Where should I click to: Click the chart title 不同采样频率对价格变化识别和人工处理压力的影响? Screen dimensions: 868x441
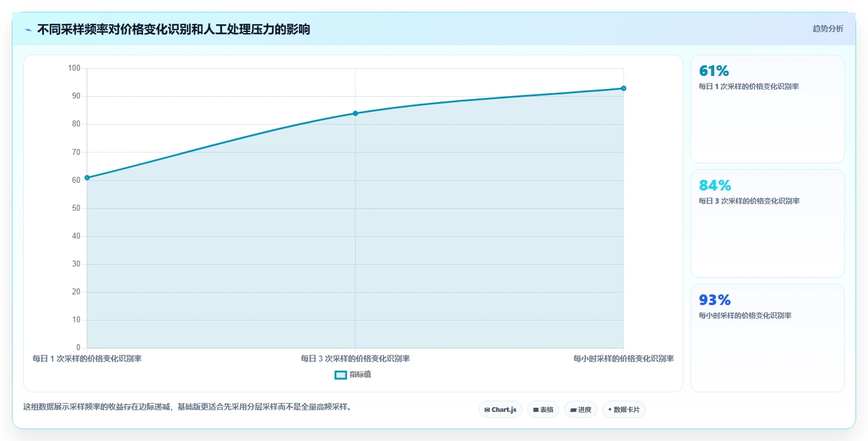[x=173, y=29]
